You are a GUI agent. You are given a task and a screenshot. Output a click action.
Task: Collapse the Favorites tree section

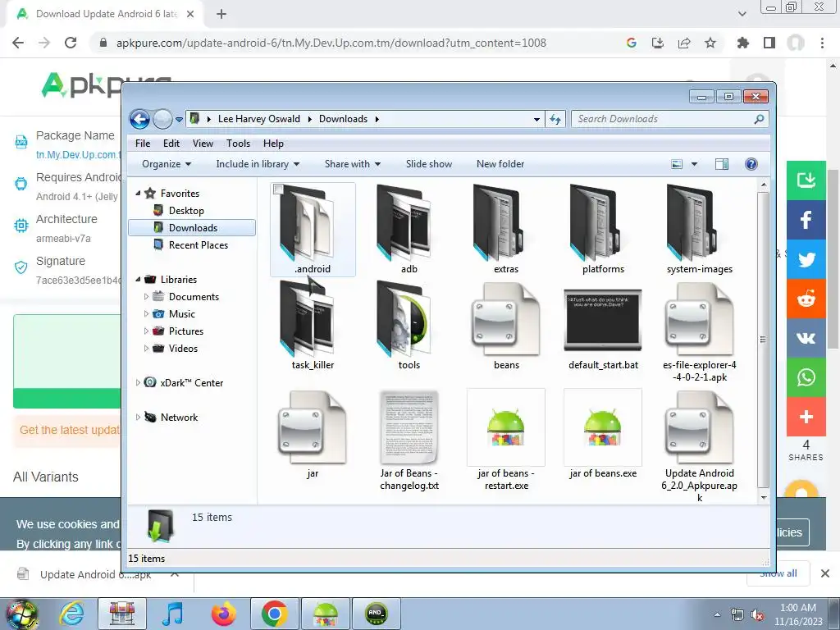tap(138, 193)
